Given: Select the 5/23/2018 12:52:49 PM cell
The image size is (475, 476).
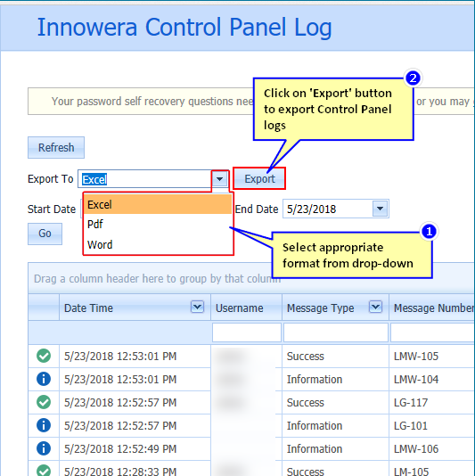Looking at the screenshot, I should point(135,448).
